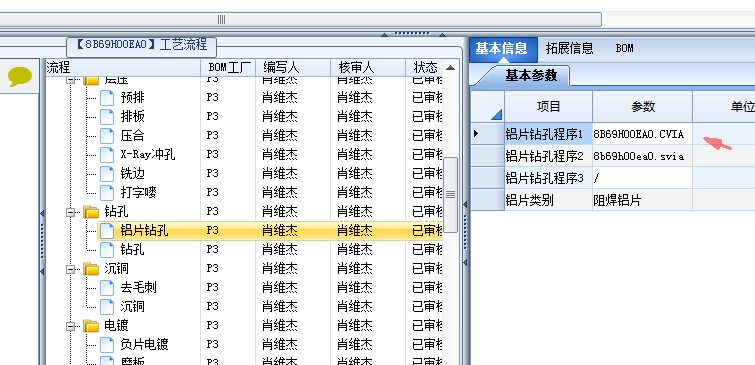Click the 【8B69H00EA0】工艺流程 panel title
Image resolution: width=755 pixels, height=365 pixels.
(x=141, y=46)
